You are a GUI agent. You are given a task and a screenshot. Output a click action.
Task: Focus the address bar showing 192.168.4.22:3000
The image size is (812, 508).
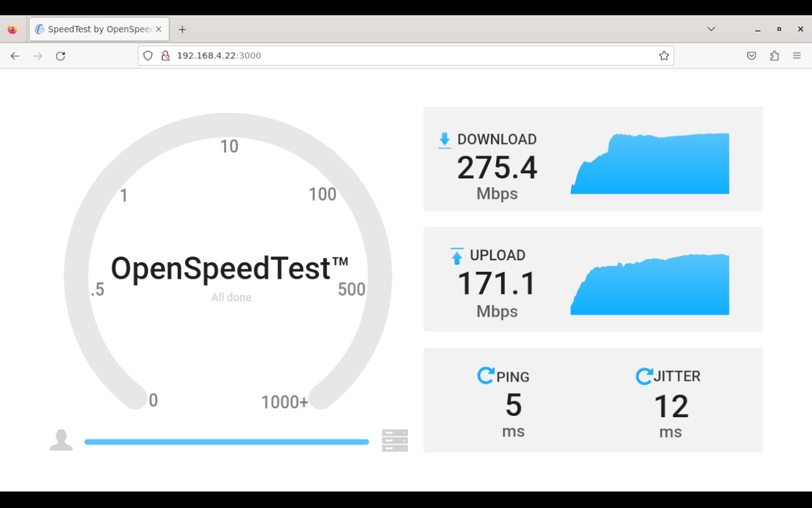406,56
